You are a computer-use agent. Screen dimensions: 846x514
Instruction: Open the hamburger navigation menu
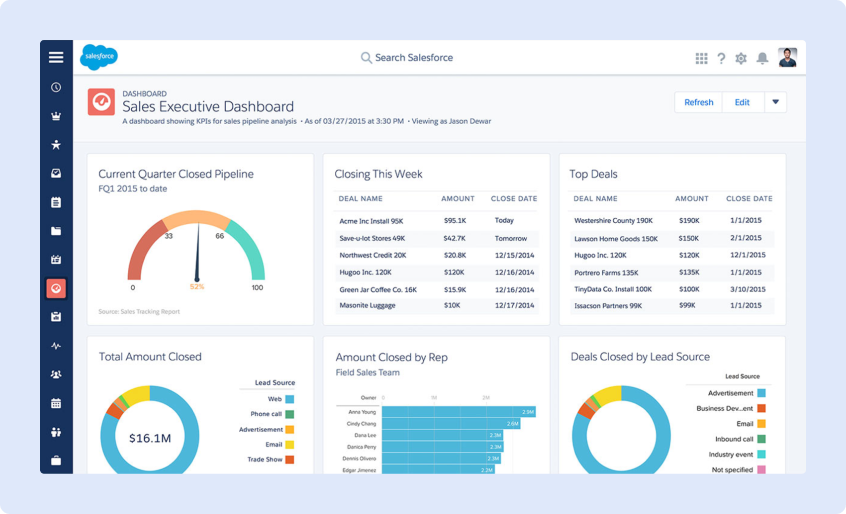click(x=56, y=57)
